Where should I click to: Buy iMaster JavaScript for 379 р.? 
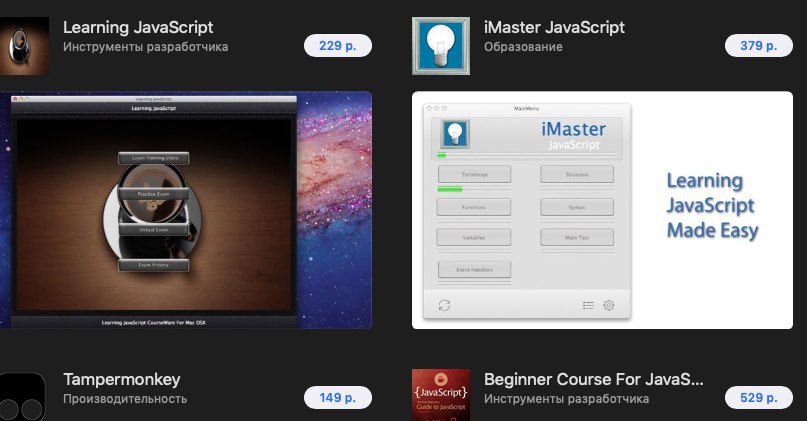pos(759,46)
